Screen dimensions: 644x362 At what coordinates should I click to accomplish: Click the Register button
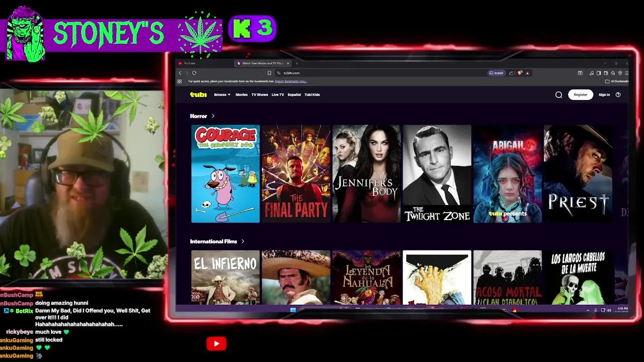581,95
